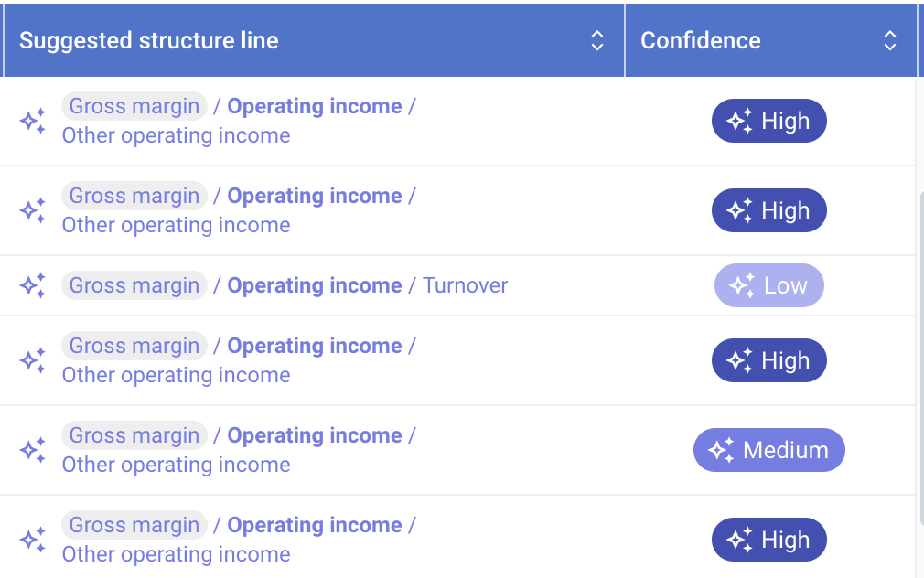Click the sparkle icon in the last row
Viewport: 924px width, 578px height.
coord(32,540)
